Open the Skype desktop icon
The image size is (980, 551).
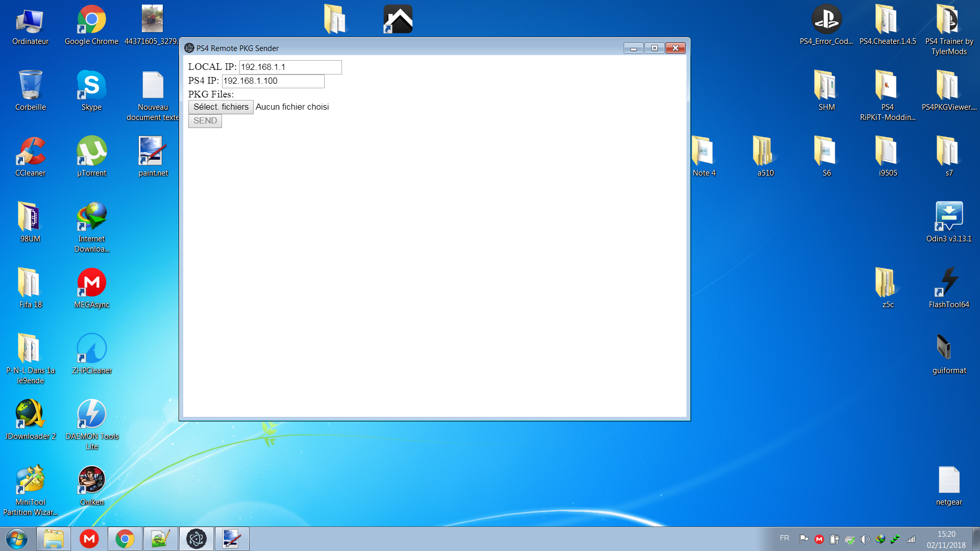(x=91, y=86)
